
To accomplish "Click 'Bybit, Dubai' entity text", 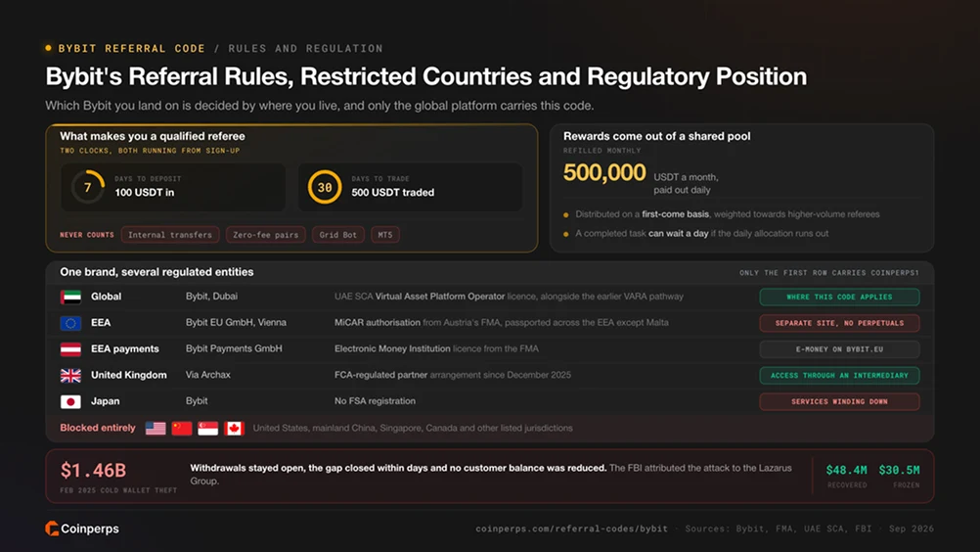I will (x=211, y=297).
